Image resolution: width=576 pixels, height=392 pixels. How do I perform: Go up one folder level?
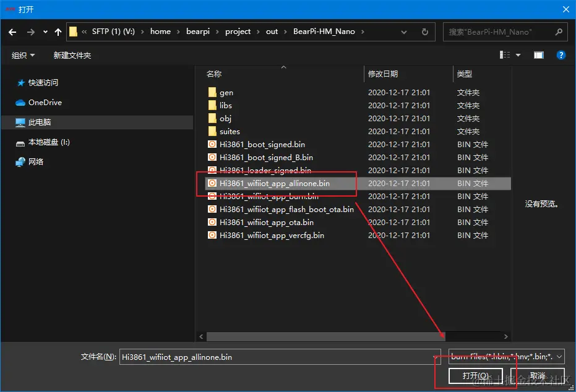point(58,32)
